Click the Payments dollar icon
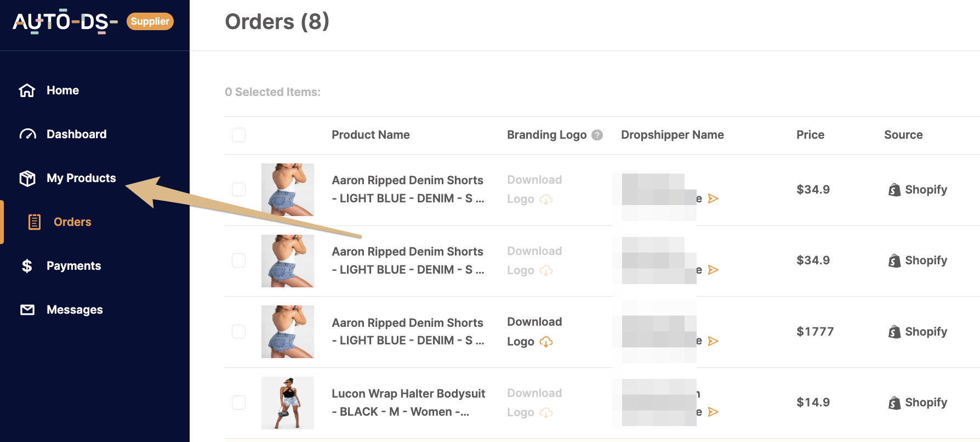 point(27,266)
